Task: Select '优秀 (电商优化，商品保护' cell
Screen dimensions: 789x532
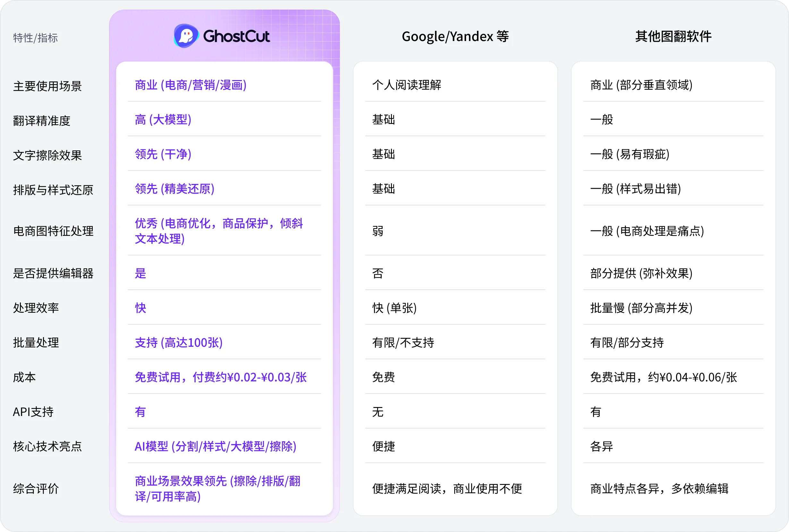Action: pyautogui.click(x=219, y=231)
